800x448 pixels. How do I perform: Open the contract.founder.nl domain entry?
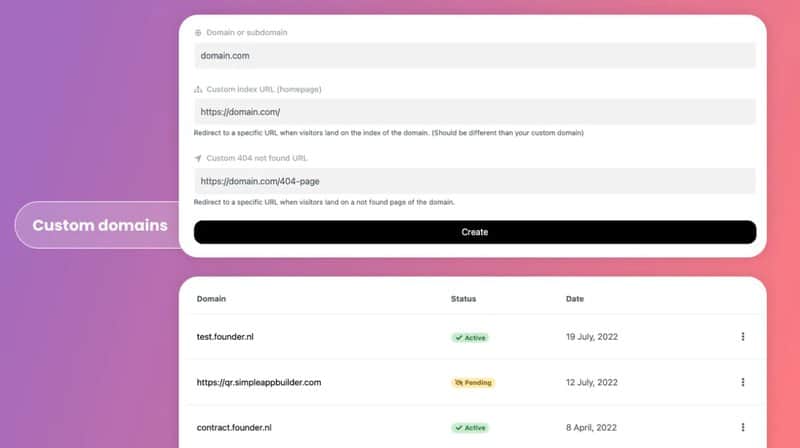[234, 428]
